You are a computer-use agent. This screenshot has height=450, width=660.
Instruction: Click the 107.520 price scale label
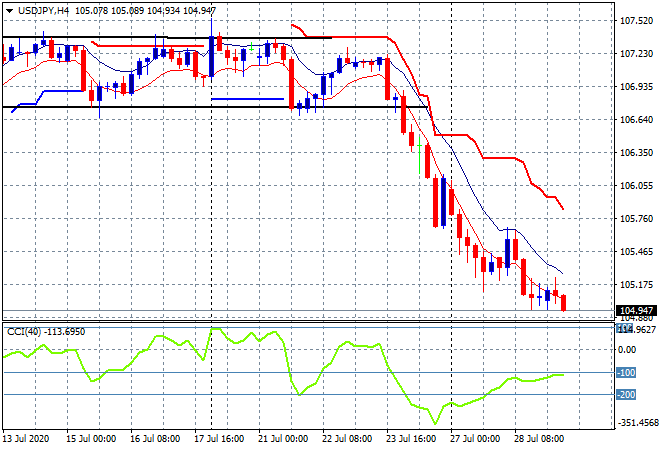[x=636, y=21]
